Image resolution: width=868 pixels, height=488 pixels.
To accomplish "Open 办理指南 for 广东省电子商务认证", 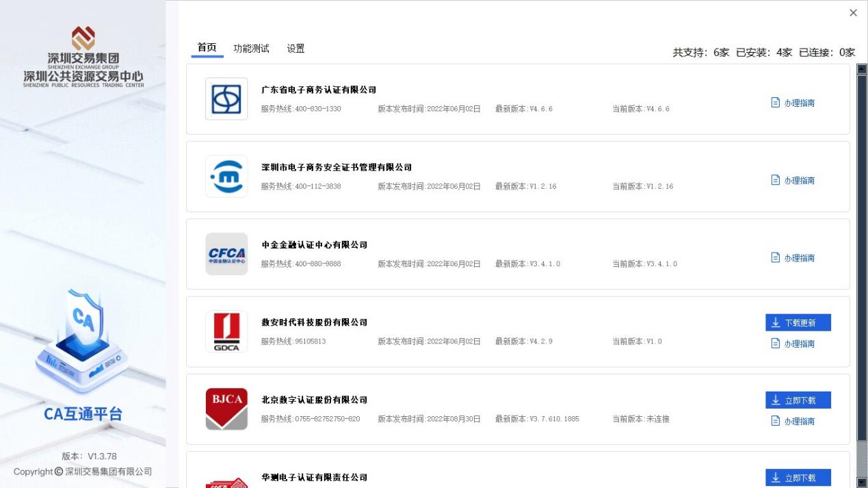I will pyautogui.click(x=793, y=103).
